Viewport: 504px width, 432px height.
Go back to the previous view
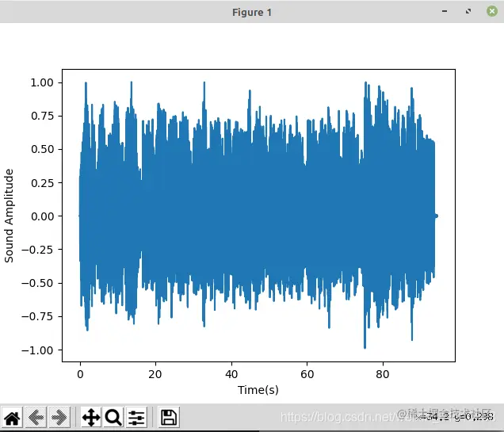pos(36,417)
